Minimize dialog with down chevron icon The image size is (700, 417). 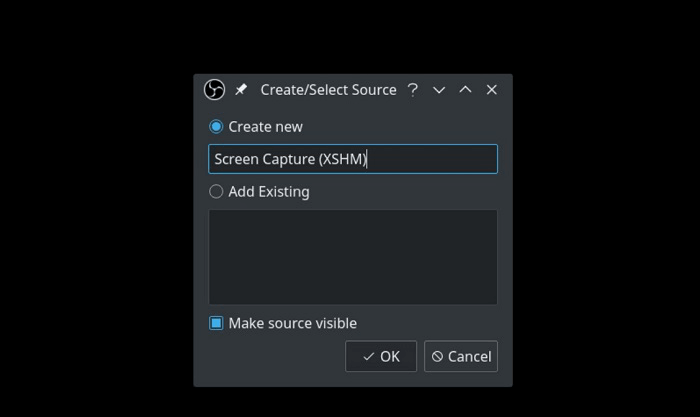tap(439, 90)
